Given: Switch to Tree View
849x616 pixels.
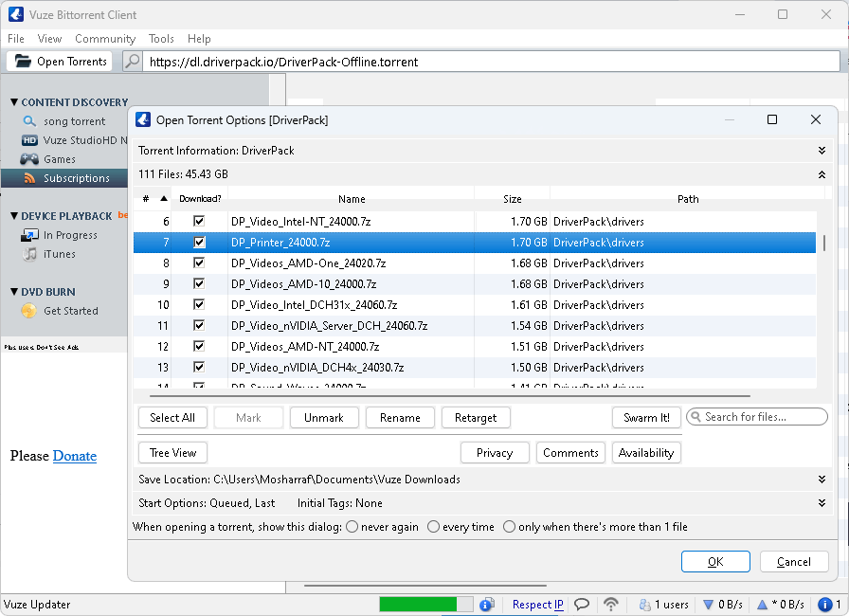Looking at the screenshot, I should pyautogui.click(x=172, y=453).
